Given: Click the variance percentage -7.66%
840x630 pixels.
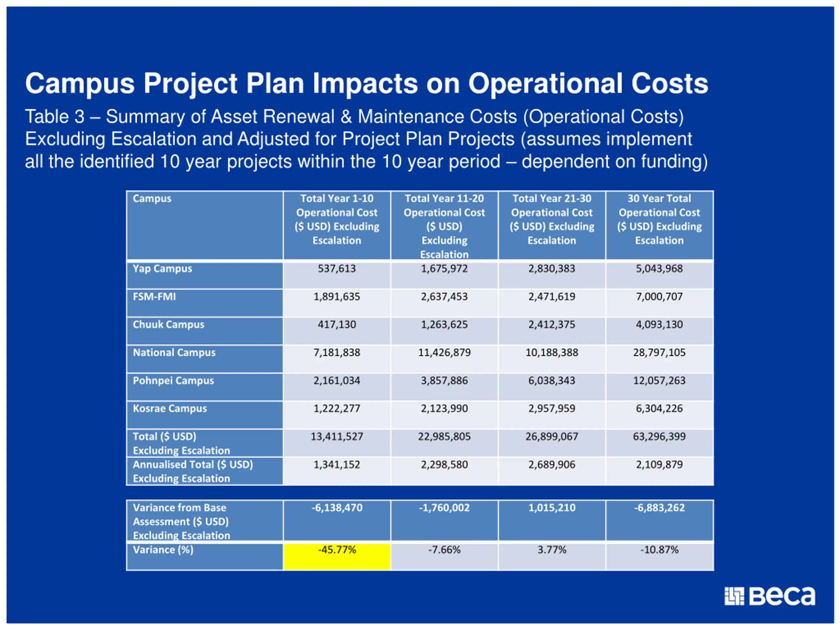Looking at the screenshot, I should point(444,550).
